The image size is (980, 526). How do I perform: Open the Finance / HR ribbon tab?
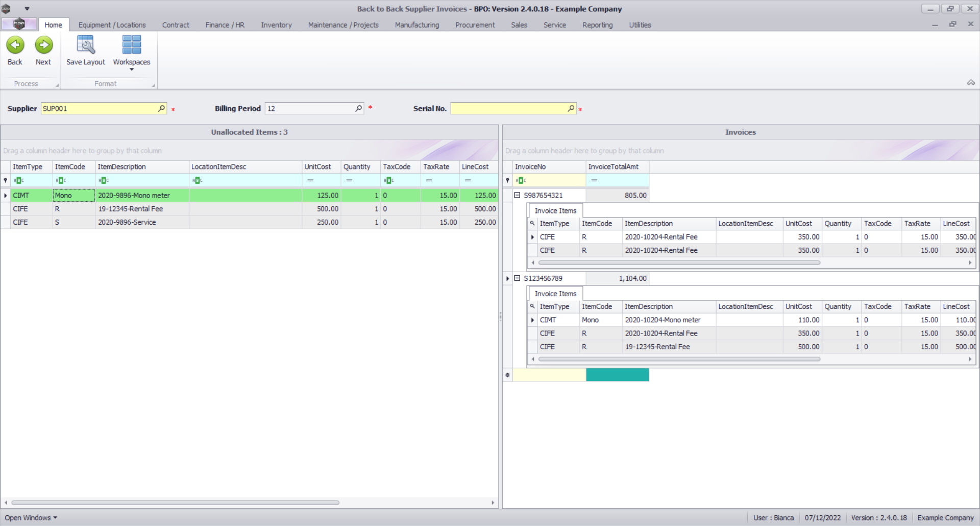(225, 25)
